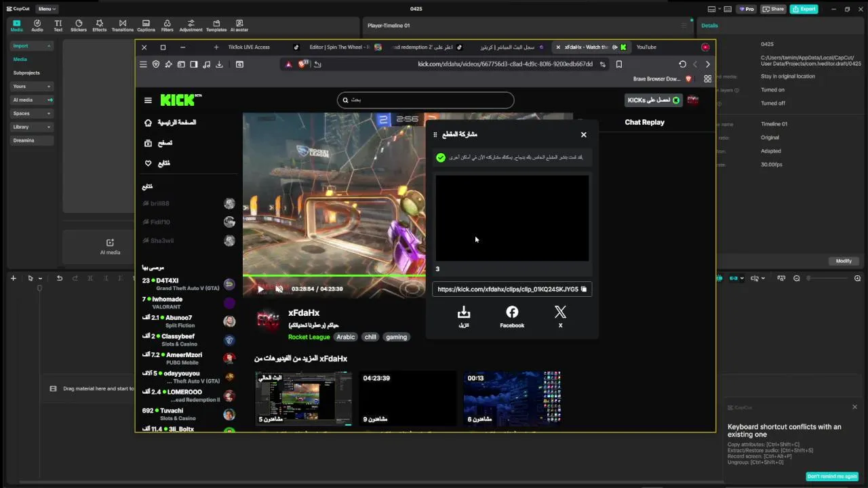The height and width of the screenshot is (488, 868).
Task: Open a new Brave browser tab
Action: tap(216, 47)
